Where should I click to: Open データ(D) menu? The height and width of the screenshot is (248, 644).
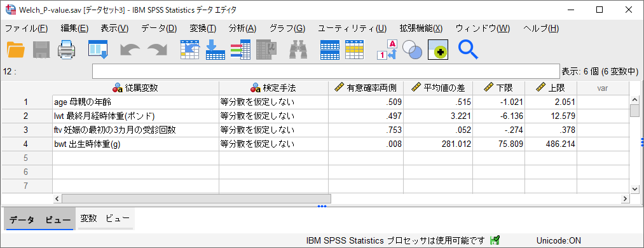pos(159,29)
